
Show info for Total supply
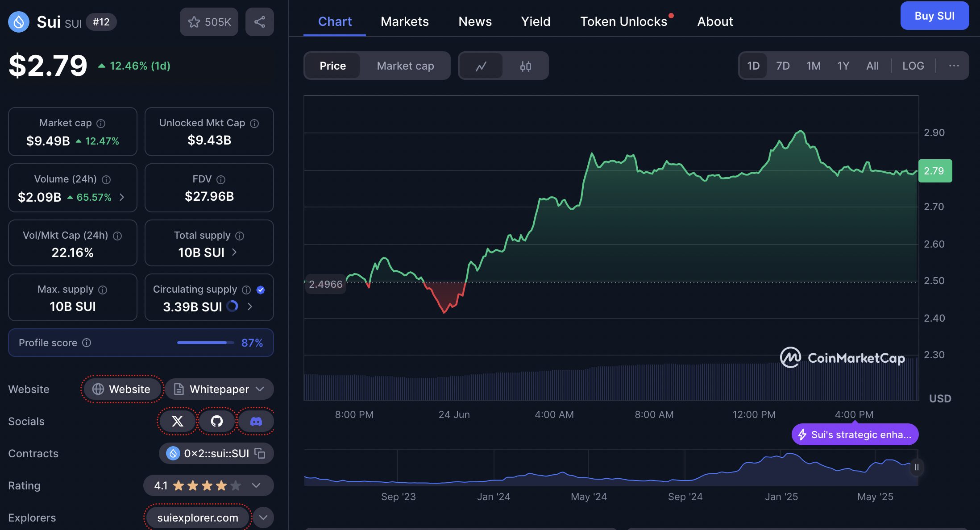pos(240,236)
